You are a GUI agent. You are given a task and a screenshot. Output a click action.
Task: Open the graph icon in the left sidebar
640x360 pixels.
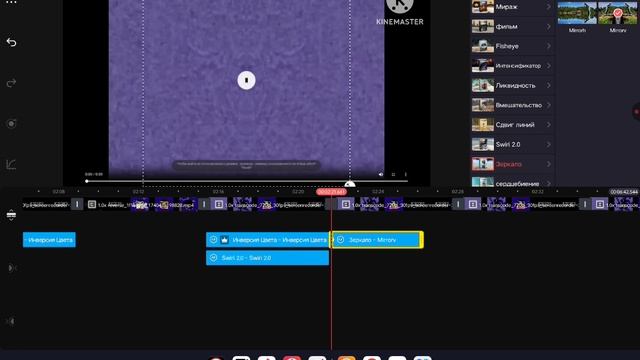pos(11,164)
